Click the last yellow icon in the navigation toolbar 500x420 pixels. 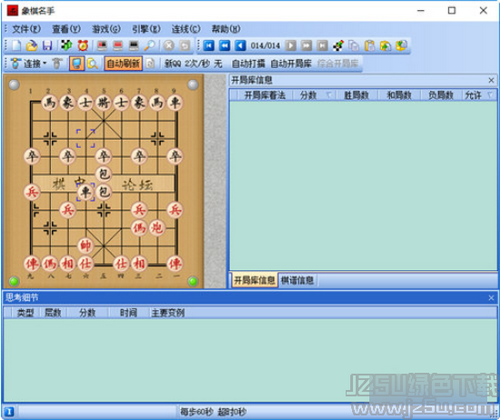click(x=401, y=45)
